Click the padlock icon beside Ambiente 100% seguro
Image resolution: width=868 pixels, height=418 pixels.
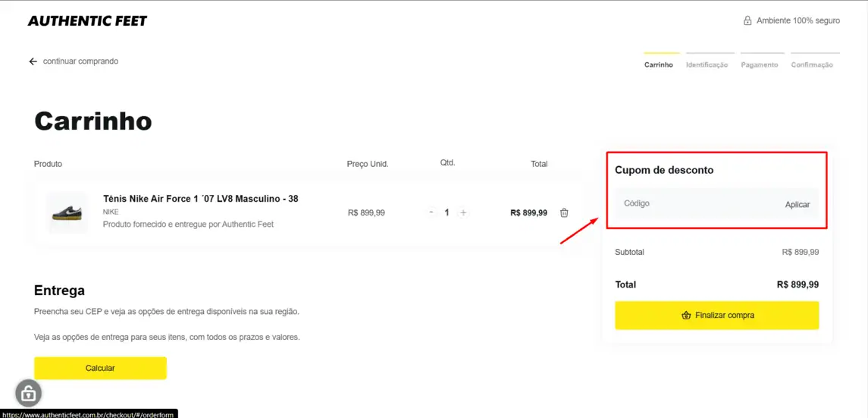(747, 21)
